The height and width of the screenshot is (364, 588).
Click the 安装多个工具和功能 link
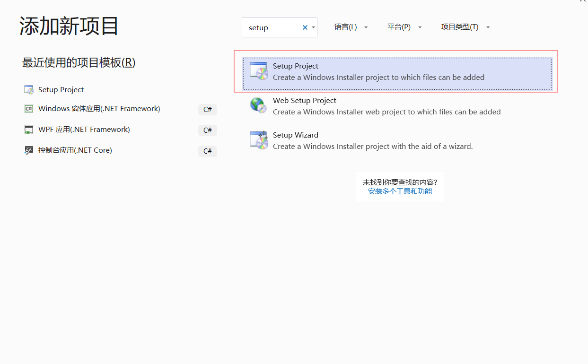(400, 191)
